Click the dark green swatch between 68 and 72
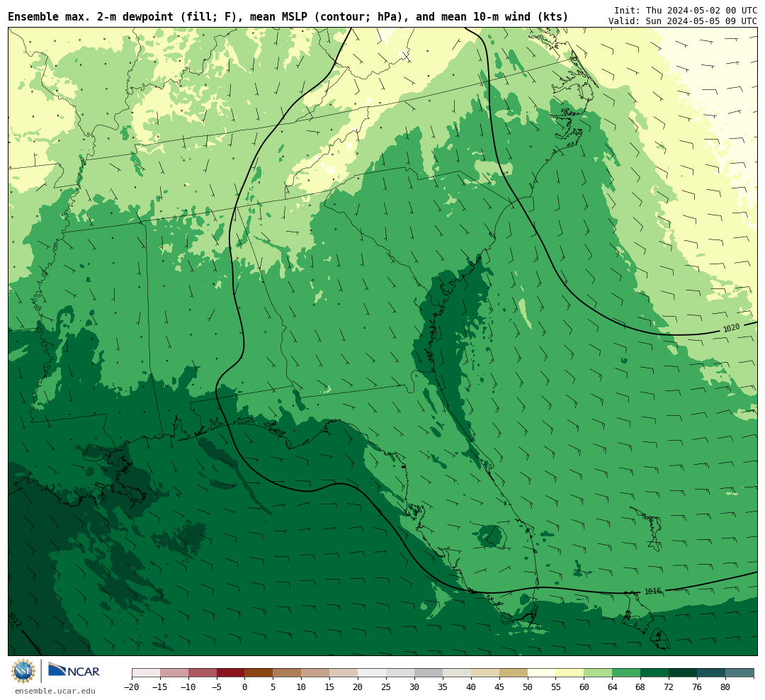The width and height of the screenshot is (765, 700). pyautogui.click(x=654, y=673)
